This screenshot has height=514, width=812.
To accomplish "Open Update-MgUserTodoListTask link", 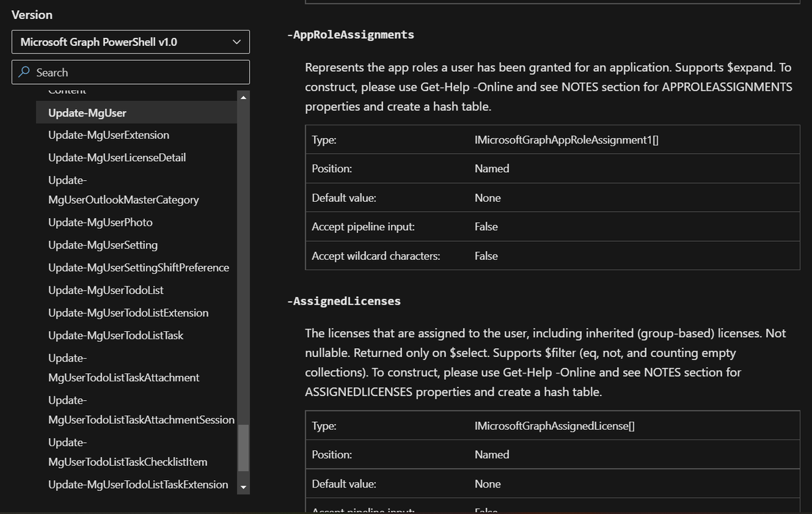I will coord(116,335).
